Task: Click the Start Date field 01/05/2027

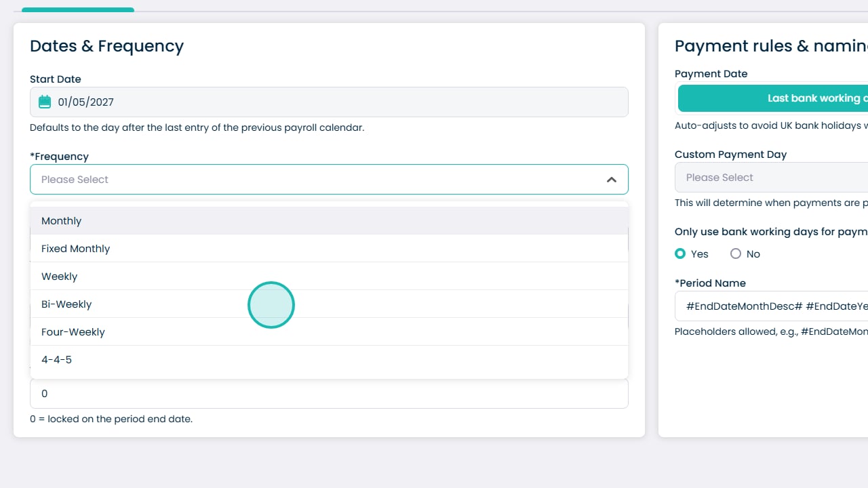Action: pos(329,102)
